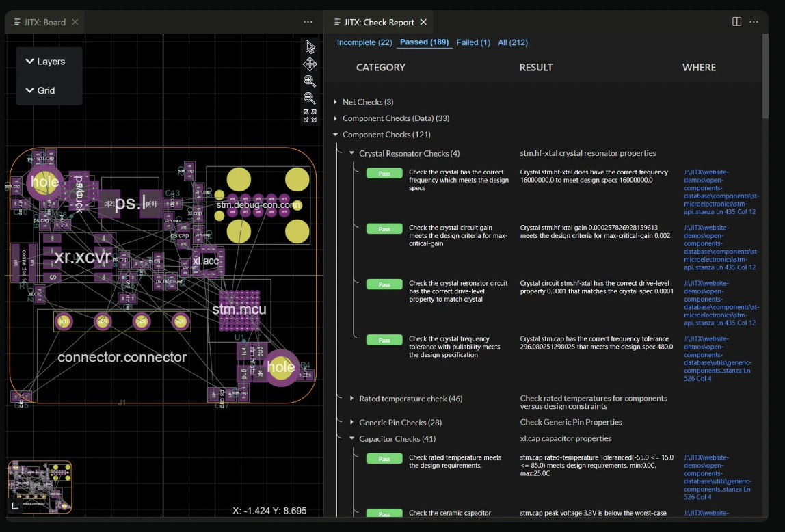785x532 pixels.
Task: Activate the pan/move tool
Action: pyautogui.click(x=310, y=64)
